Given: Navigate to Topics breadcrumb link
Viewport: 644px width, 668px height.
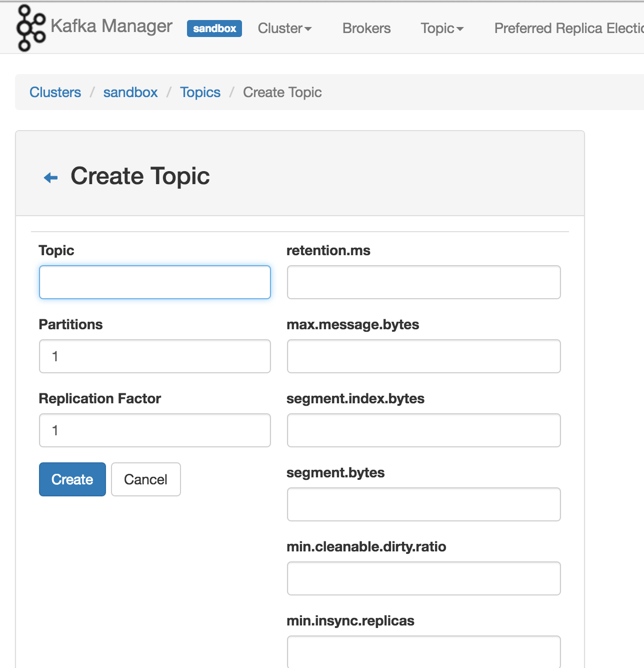Looking at the screenshot, I should point(200,93).
